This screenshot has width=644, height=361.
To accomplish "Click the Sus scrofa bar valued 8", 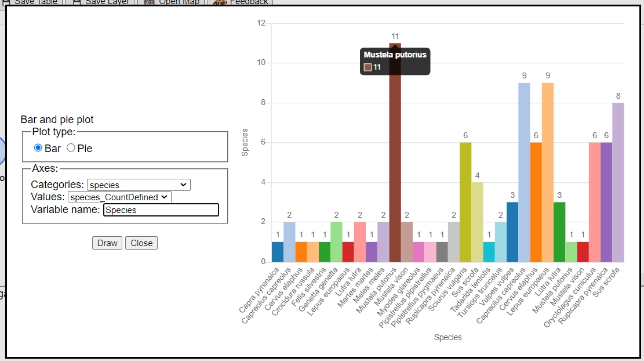I will (618, 183).
